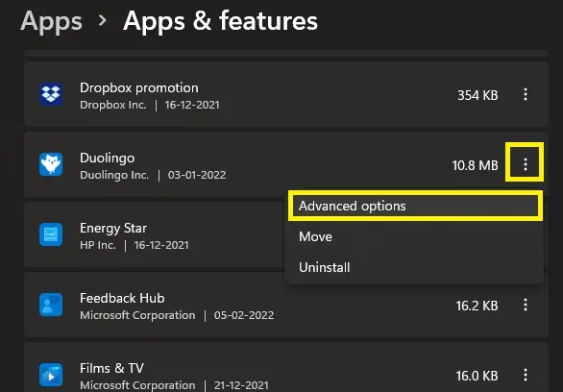
Task: Select the Feedback Hub list entry name
Action: point(122,298)
